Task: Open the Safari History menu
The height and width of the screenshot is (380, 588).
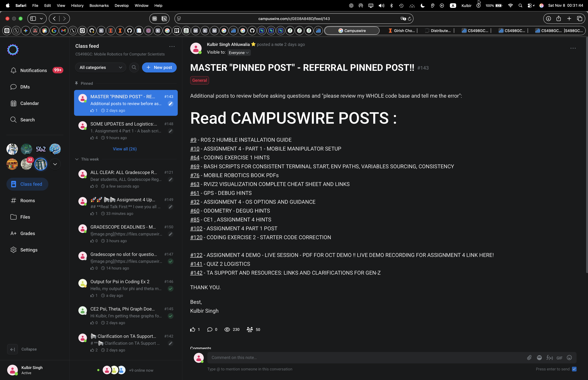Action: [77, 5]
